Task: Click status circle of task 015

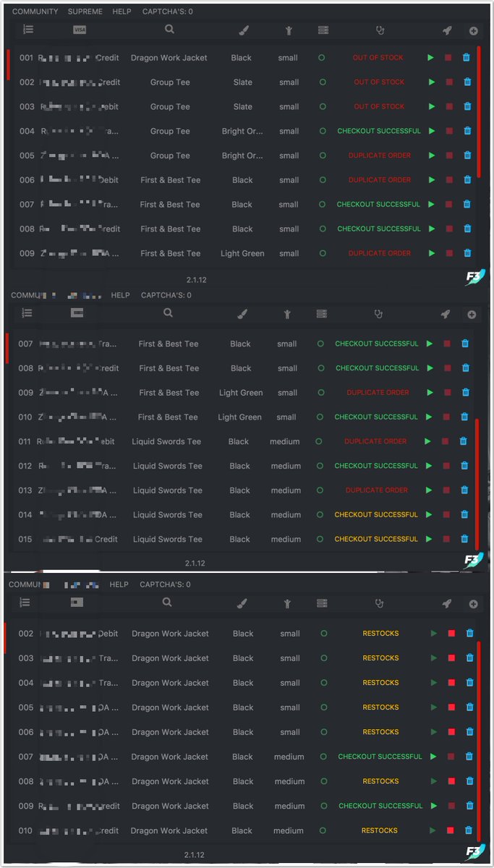Action: pos(320,539)
